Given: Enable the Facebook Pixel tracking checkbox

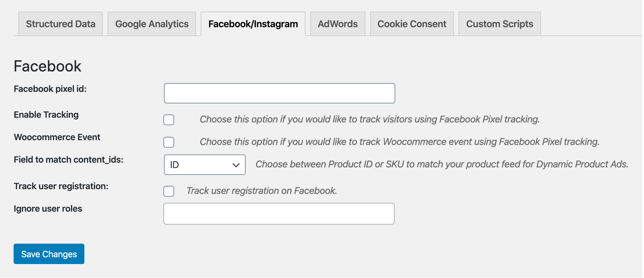Looking at the screenshot, I should point(169,120).
